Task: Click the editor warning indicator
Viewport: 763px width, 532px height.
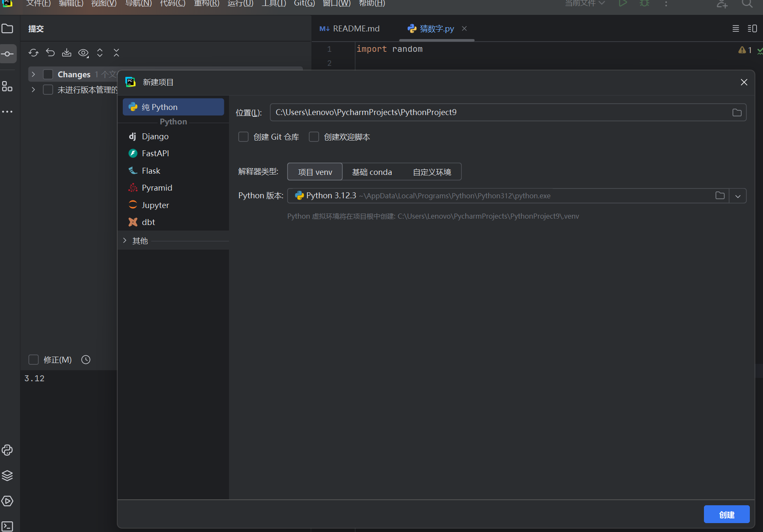Action: 745,50
